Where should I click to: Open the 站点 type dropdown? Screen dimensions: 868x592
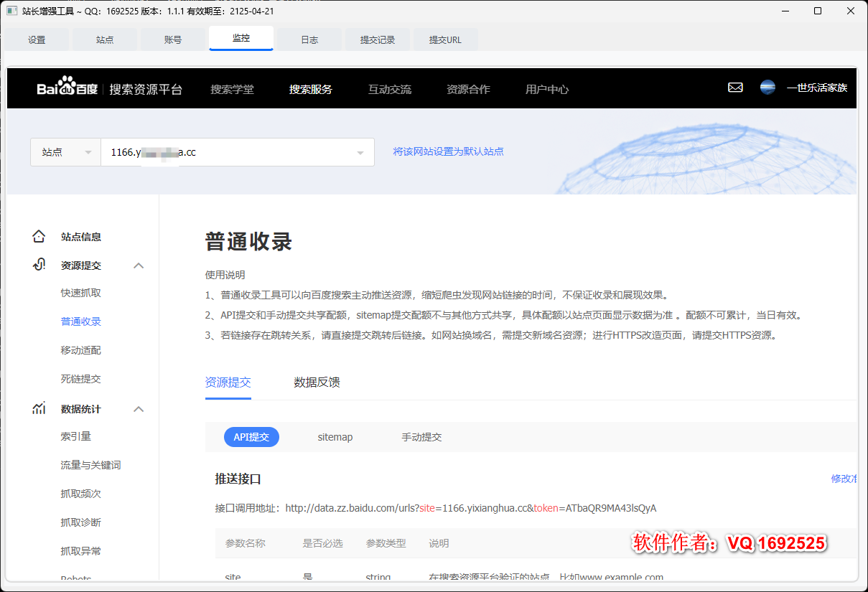(x=65, y=152)
